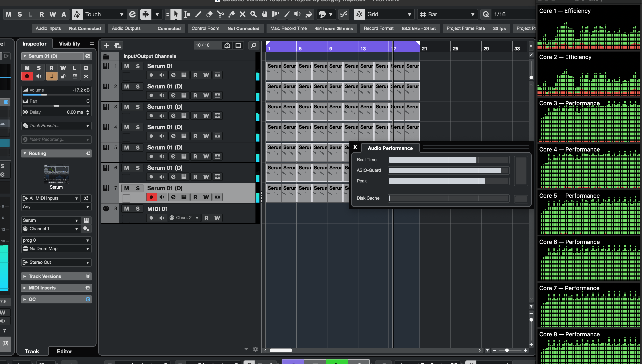Open the Stereo Out routing dropdown
Screen dimensions: 642x364
click(x=56, y=262)
